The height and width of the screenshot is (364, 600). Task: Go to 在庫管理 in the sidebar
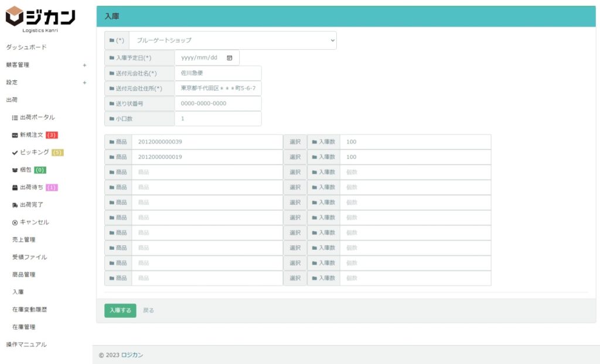click(23, 327)
